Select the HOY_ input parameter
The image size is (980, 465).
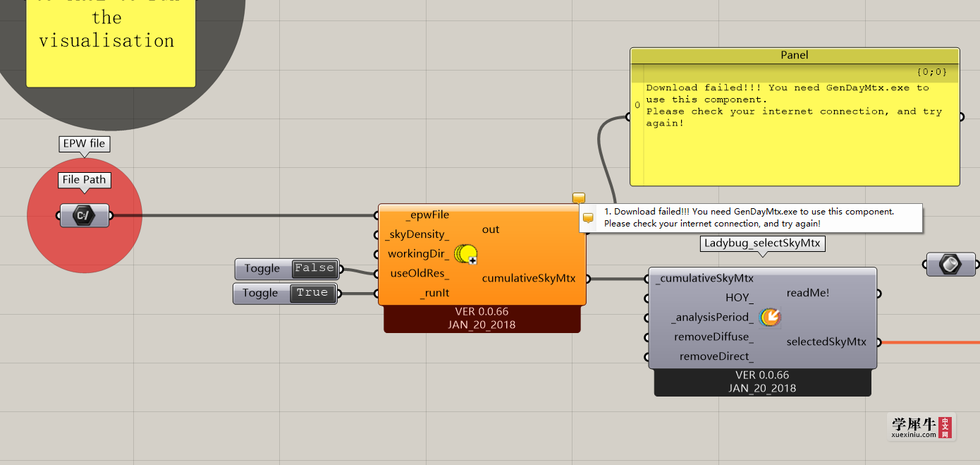click(x=740, y=298)
